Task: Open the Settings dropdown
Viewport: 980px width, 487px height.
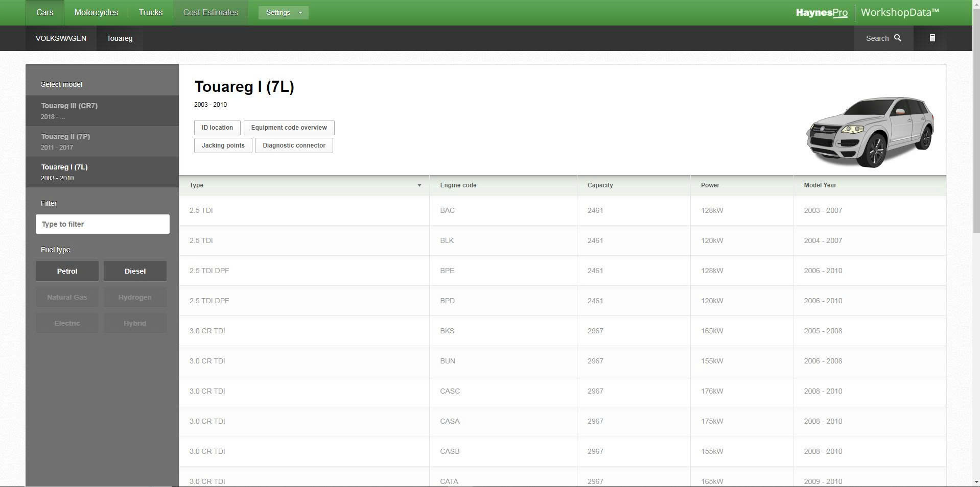Action: (283, 13)
